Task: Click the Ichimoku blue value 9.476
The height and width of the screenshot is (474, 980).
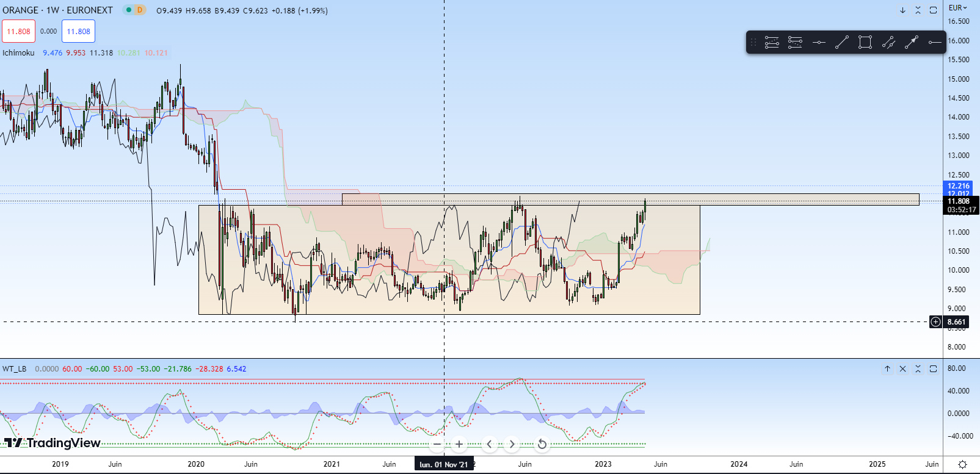Action: tap(53, 53)
